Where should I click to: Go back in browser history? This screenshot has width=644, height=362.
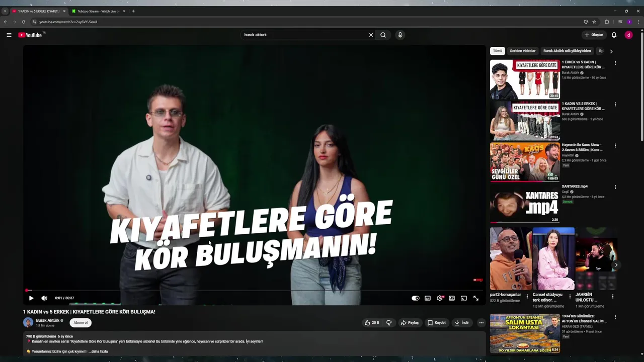[6, 22]
